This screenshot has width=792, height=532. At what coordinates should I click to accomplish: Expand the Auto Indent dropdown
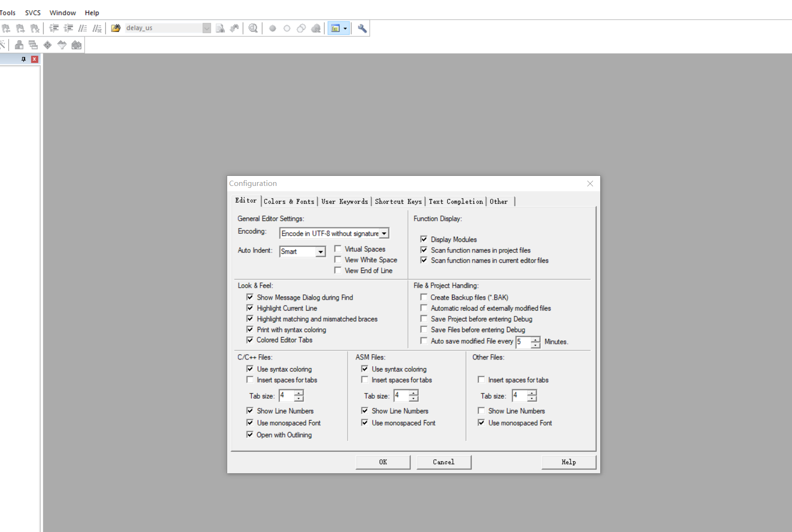[320, 251]
